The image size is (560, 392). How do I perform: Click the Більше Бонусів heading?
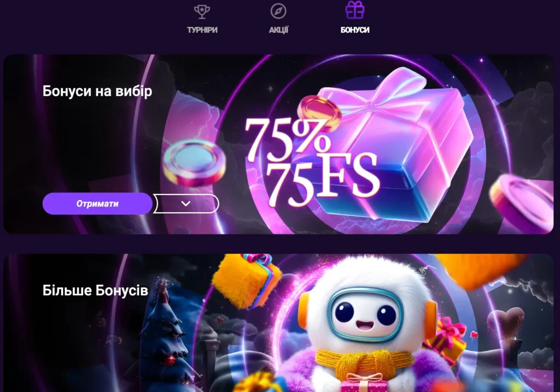click(95, 291)
